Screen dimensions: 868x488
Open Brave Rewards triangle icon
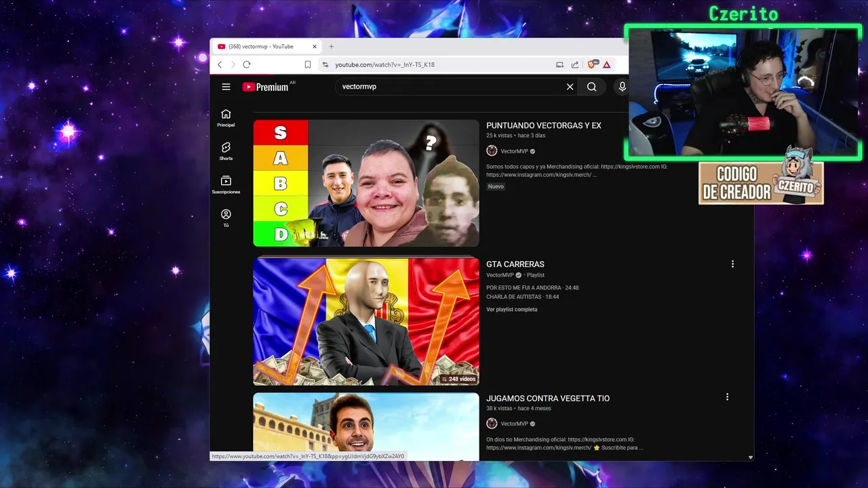[607, 64]
